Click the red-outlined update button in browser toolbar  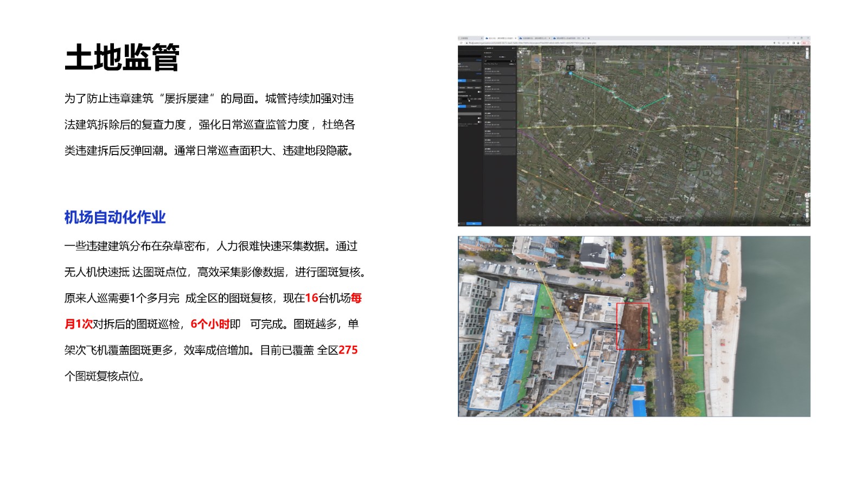tap(805, 43)
